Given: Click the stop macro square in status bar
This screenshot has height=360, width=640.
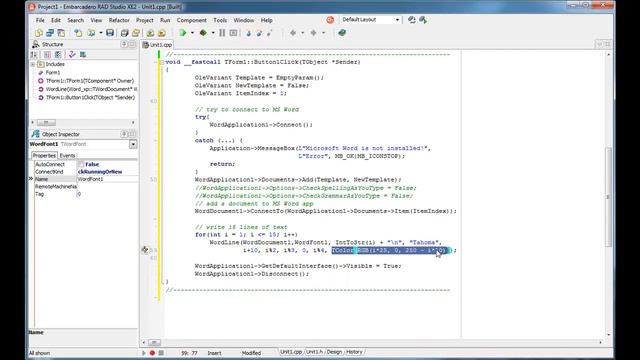Looking at the screenshot, I should tap(161, 353).
